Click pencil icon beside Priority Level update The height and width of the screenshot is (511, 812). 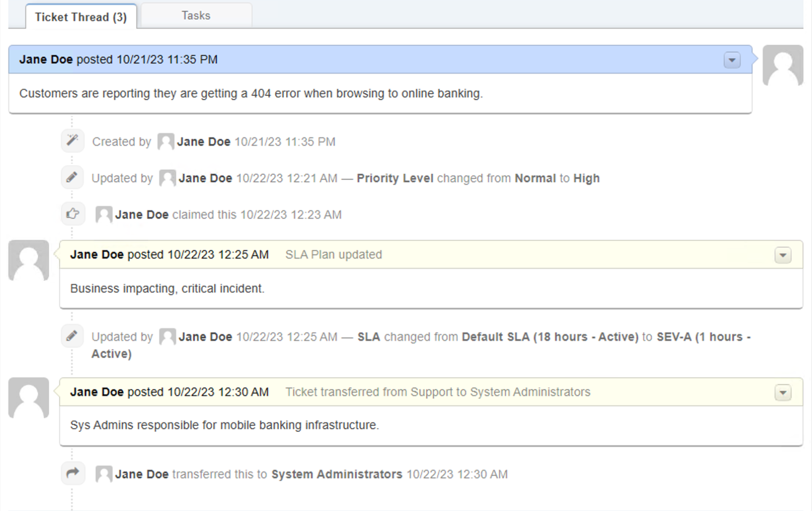point(73,178)
